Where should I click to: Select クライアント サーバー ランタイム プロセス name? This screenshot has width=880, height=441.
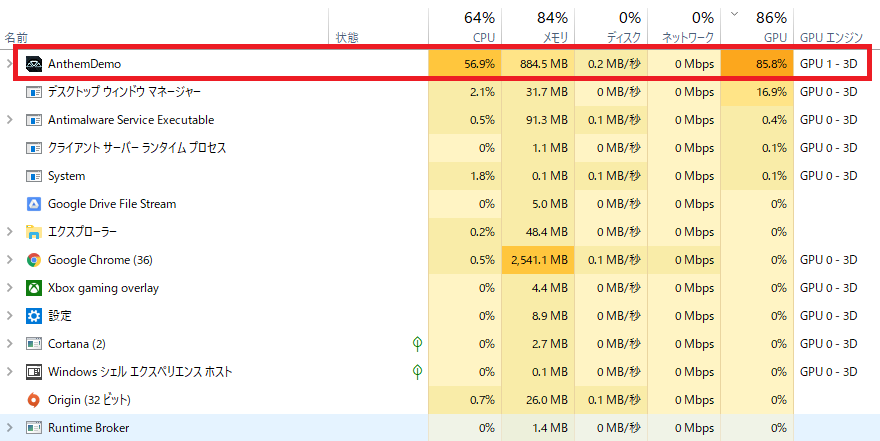[137, 148]
